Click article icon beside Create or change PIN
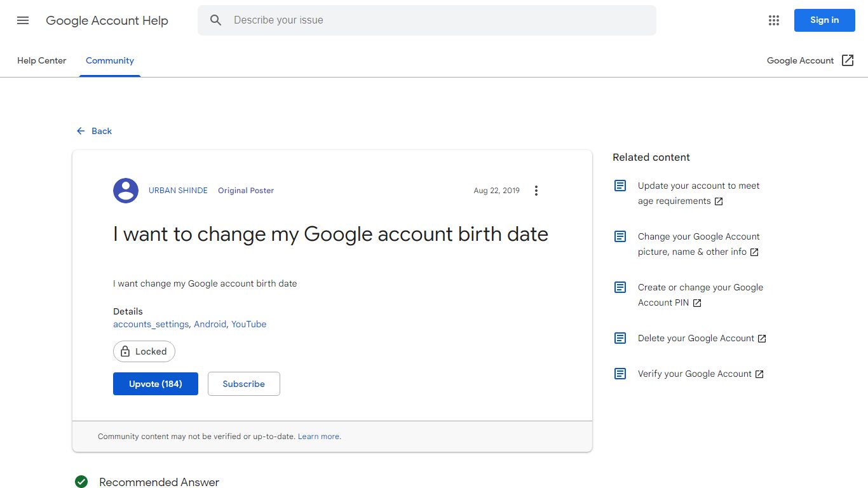The image size is (868, 488). click(620, 287)
